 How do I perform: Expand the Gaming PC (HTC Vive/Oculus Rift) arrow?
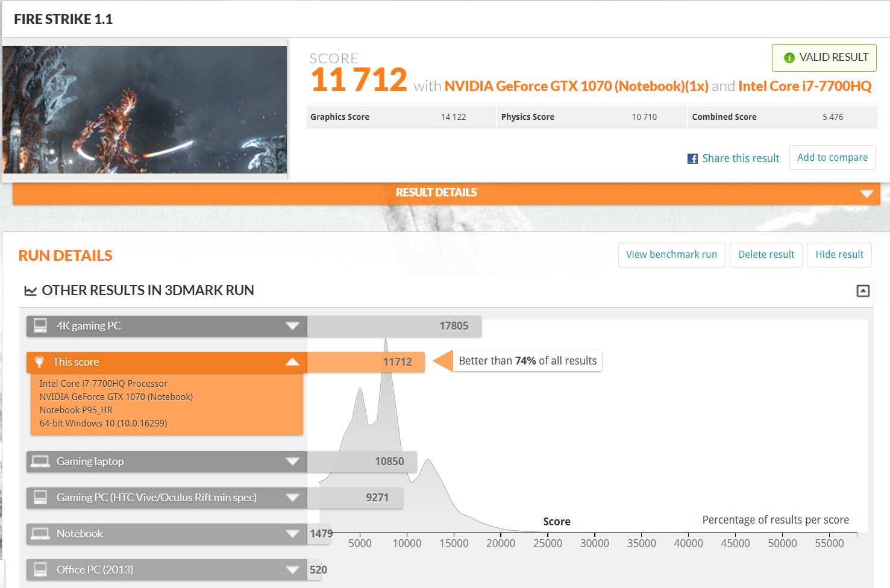tap(292, 498)
